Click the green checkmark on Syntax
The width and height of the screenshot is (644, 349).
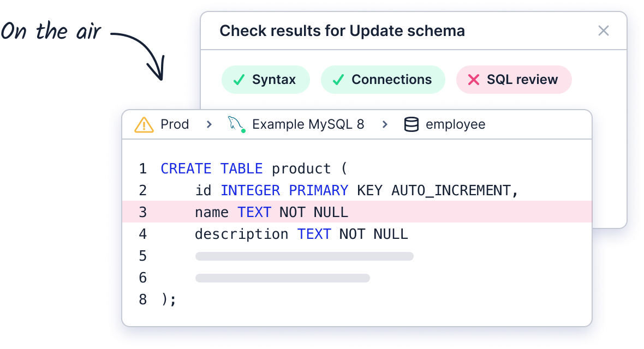(x=239, y=80)
